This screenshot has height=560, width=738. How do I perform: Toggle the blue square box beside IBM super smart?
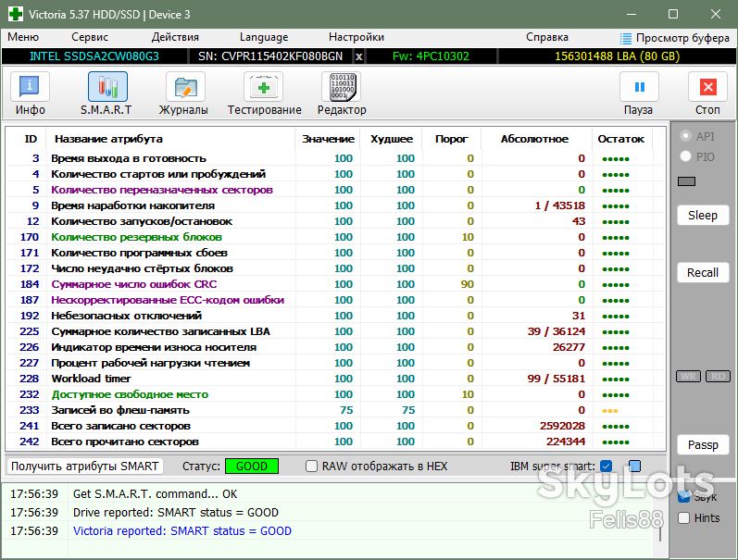coord(634,466)
